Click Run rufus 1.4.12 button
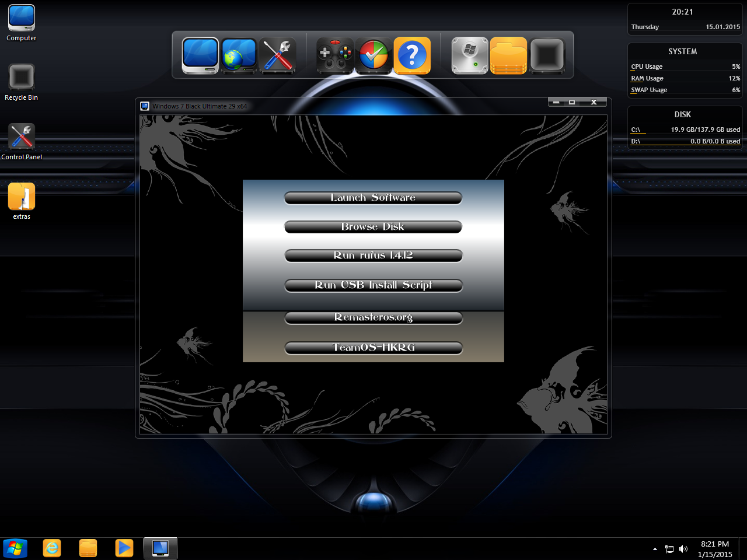The width and height of the screenshot is (747, 560). click(x=373, y=256)
